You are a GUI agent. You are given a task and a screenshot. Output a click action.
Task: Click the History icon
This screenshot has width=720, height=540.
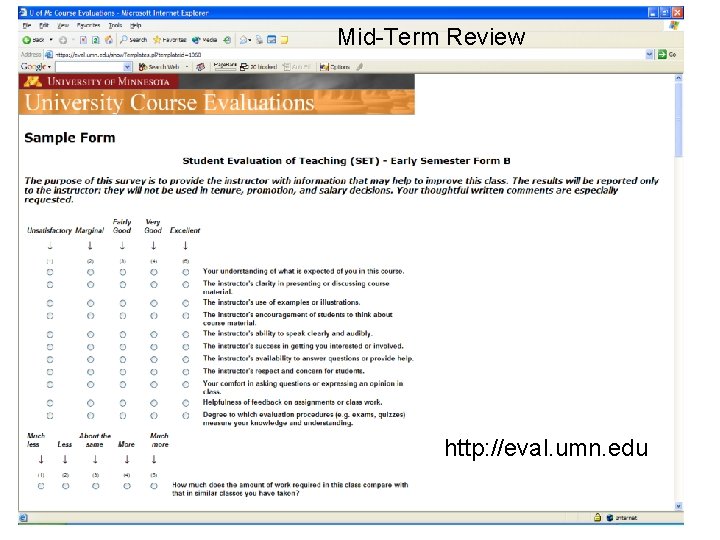tap(227, 40)
